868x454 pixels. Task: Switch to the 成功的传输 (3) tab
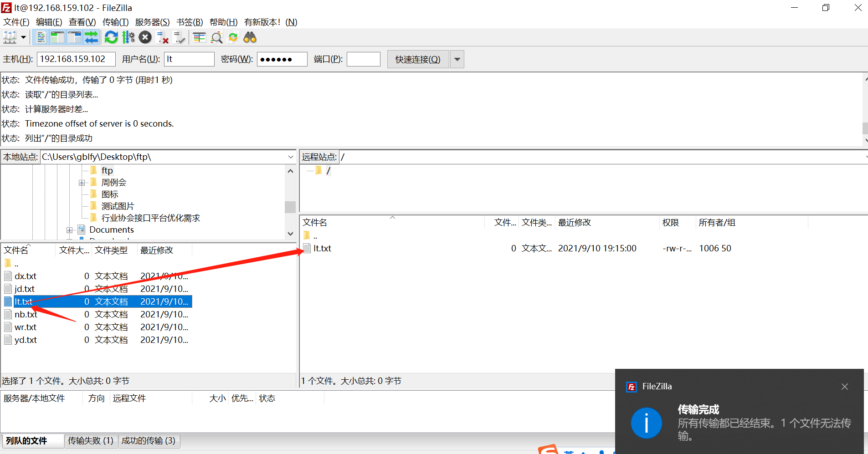149,441
